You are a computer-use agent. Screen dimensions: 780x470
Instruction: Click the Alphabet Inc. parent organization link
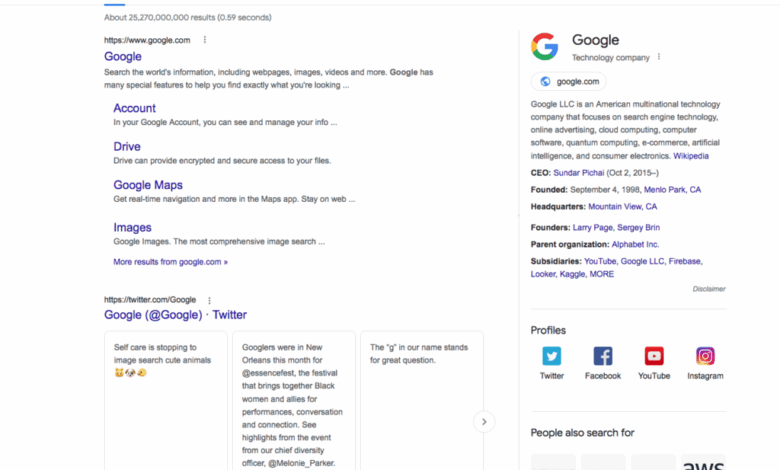tap(635, 244)
